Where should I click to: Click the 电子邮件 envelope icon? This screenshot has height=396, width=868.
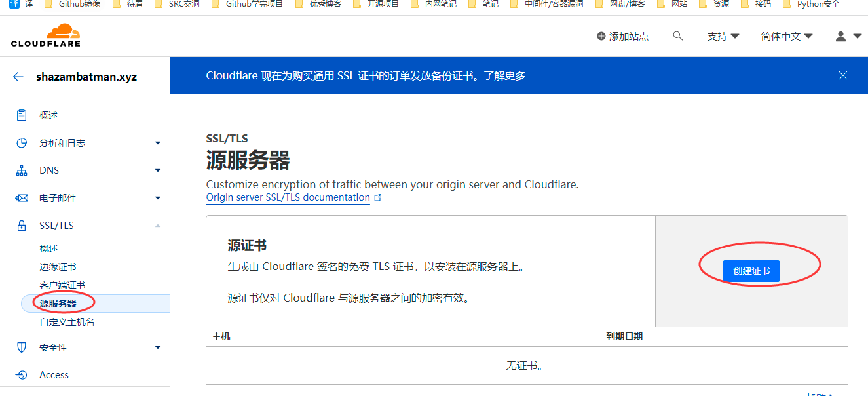pos(22,198)
